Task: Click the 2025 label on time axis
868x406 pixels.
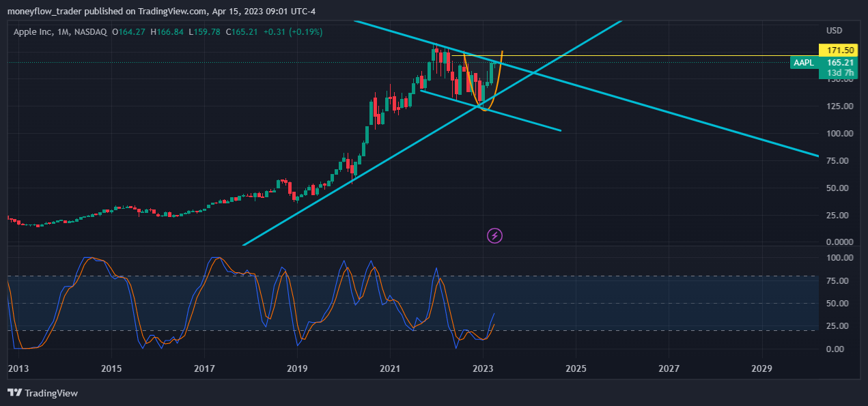Action: pyautogui.click(x=576, y=368)
